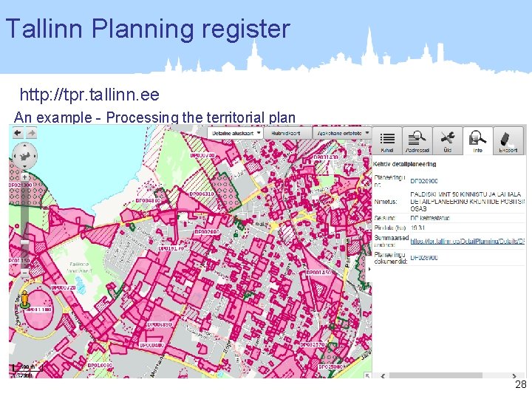The width and height of the screenshot is (532, 399).
Task: Click the Pindala value 19.31
Action: (x=417, y=228)
